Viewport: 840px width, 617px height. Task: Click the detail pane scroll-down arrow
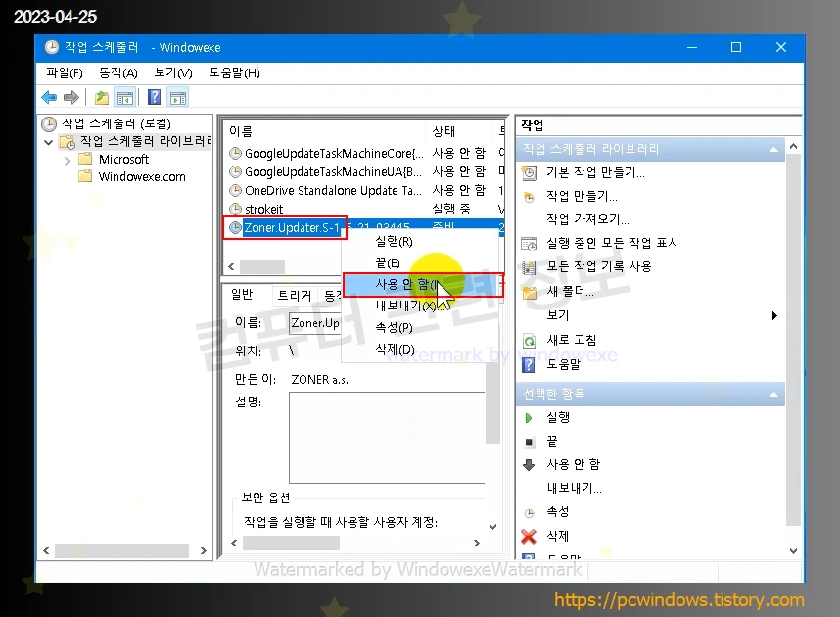coord(492,527)
